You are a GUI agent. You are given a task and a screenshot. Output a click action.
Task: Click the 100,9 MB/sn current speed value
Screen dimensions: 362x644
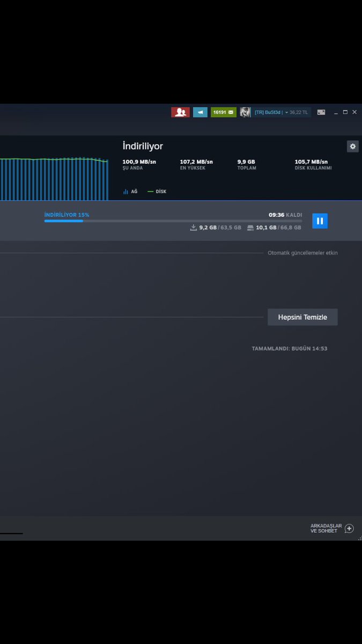point(139,162)
